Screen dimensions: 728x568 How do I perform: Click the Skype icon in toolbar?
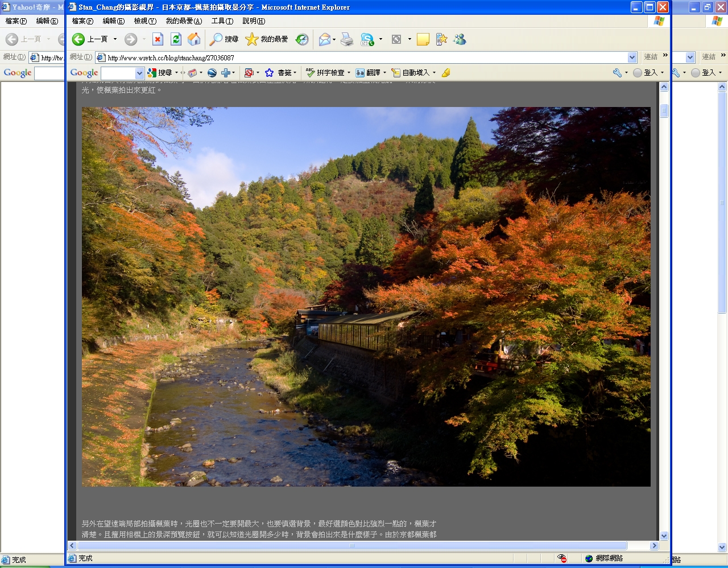pyautogui.click(x=367, y=39)
